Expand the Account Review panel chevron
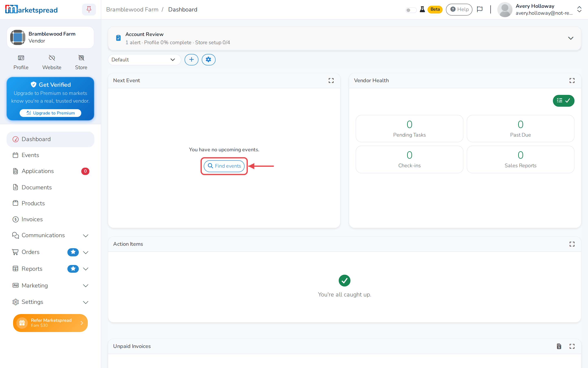 (x=571, y=38)
